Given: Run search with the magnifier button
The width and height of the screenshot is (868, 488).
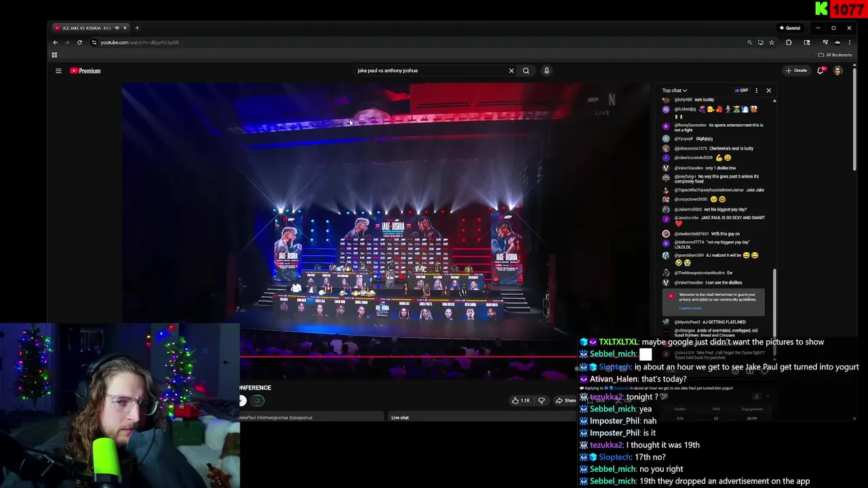Looking at the screenshot, I should pyautogui.click(x=526, y=70).
